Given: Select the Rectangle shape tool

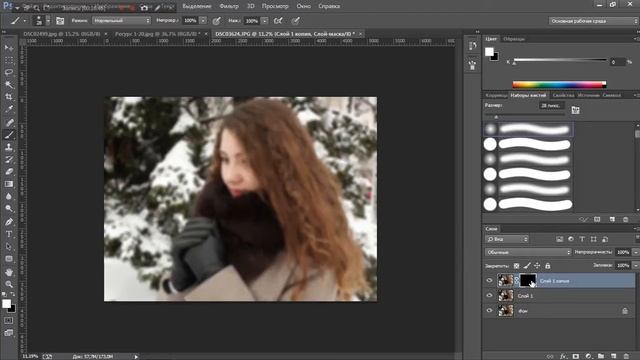Looking at the screenshot, I should tap(9, 259).
